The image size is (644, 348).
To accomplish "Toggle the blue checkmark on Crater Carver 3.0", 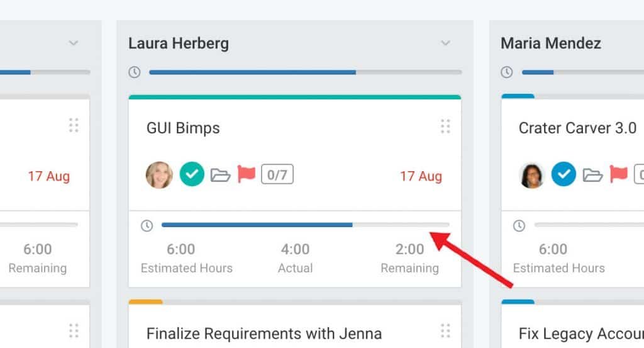I will (564, 175).
